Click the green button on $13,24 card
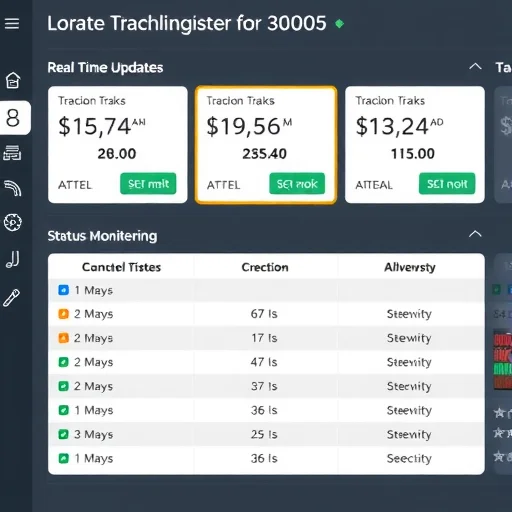Screen dimensions: 512x512 point(447,183)
